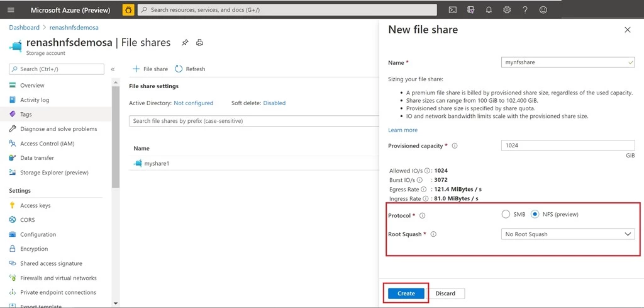Pin the File shares blade

click(x=186, y=42)
